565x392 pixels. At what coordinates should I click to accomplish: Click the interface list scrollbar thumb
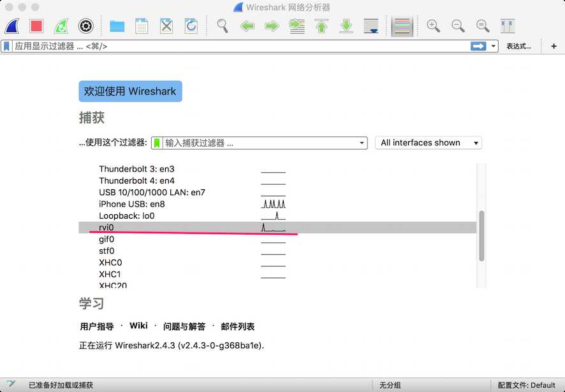coord(481,236)
